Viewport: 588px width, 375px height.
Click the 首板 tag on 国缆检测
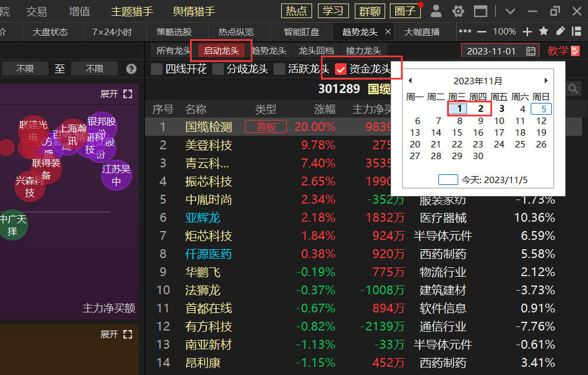click(266, 127)
